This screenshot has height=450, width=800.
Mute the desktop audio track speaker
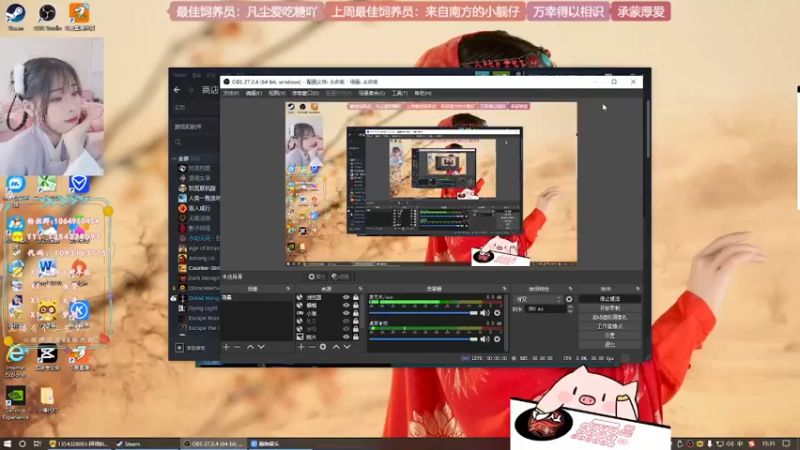484,339
